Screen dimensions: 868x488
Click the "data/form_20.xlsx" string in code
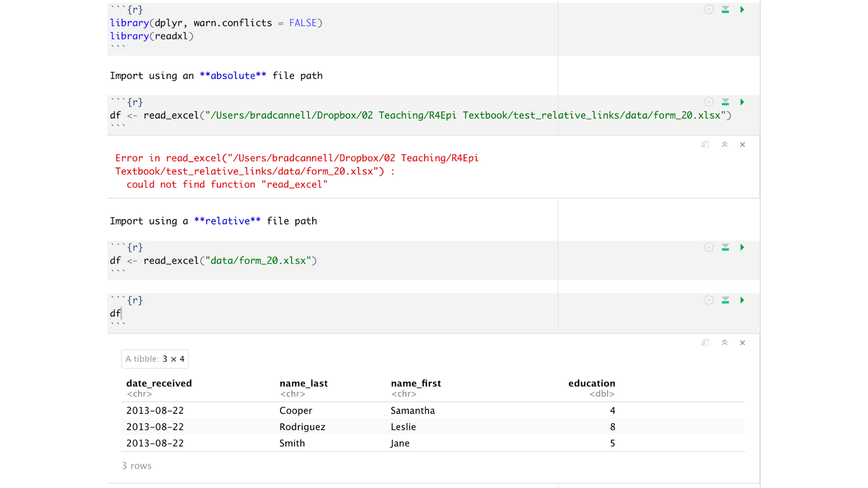coord(258,261)
